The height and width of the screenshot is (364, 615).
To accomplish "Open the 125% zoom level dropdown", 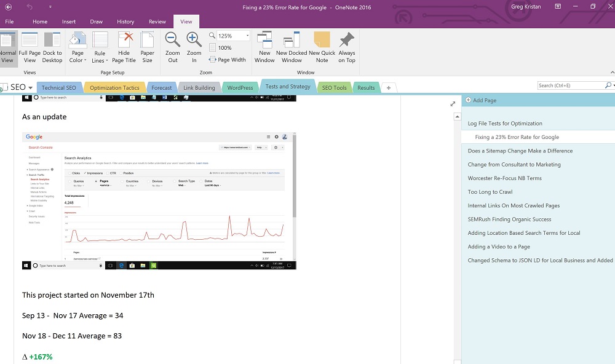I will pos(247,36).
